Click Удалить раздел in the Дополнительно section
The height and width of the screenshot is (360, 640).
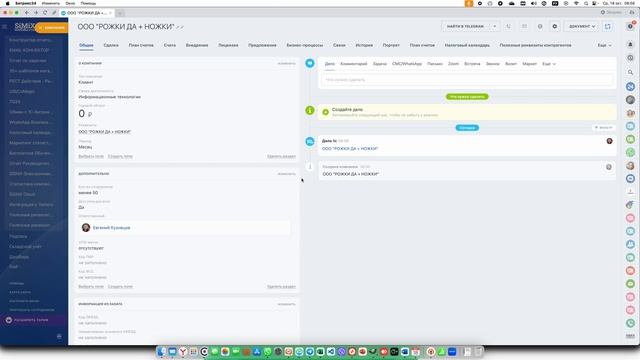pyautogui.click(x=281, y=287)
